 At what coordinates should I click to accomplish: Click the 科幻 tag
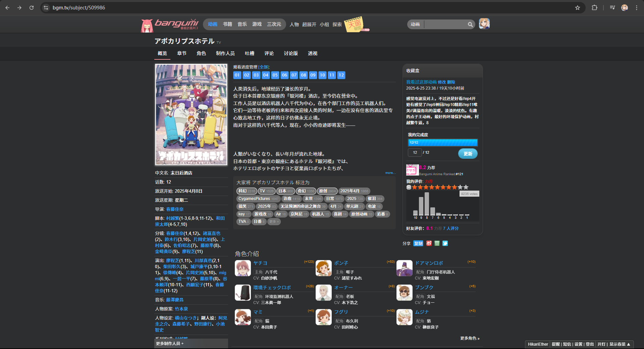pos(247,191)
